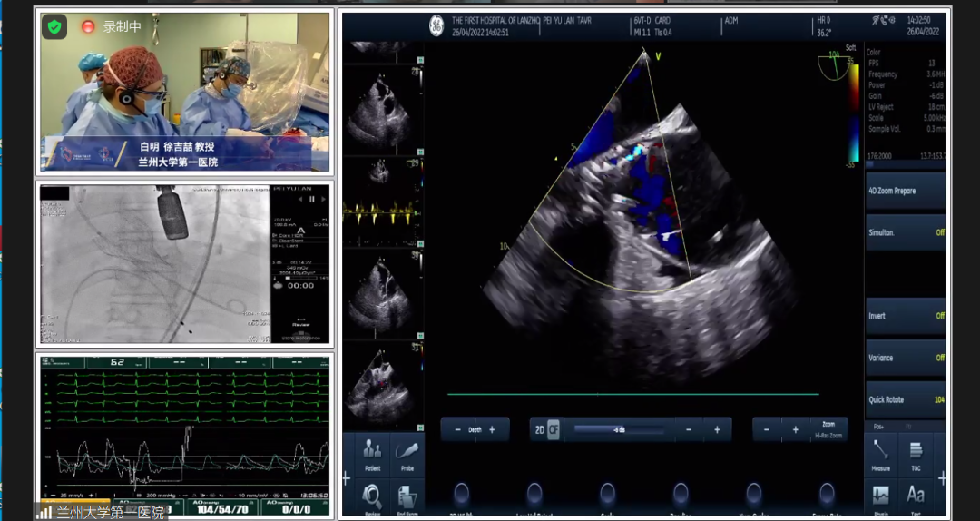Image resolution: width=980 pixels, height=521 pixels.
Task: Switch to 2D mode tab
Action: 539,429
